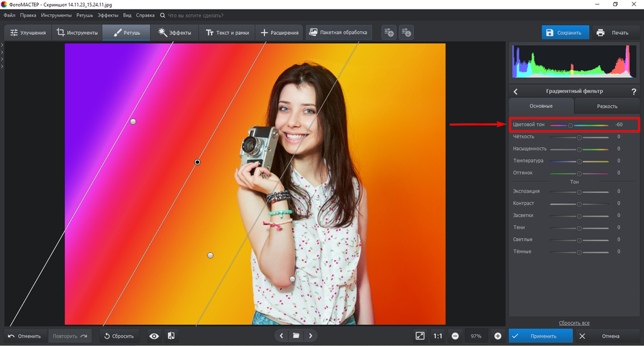The height and width of the screenshot is (346, 644).
Task: Click the back arrow beside Градиентный фильтр
Action: (x=515, y=92)
